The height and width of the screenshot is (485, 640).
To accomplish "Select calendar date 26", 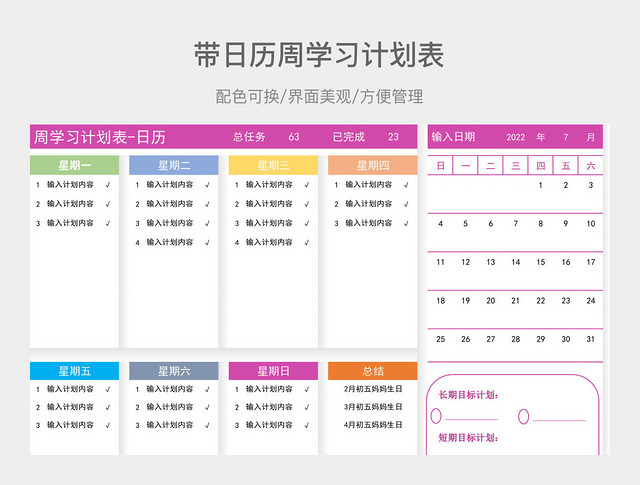I will (466, 339).
